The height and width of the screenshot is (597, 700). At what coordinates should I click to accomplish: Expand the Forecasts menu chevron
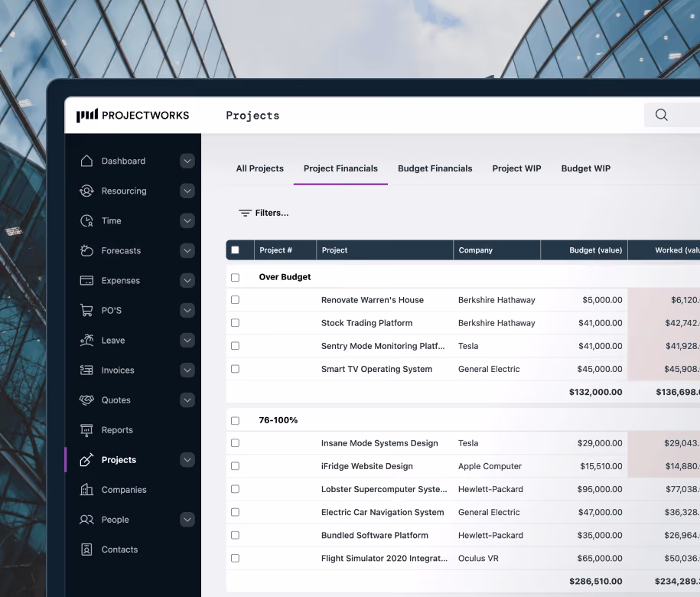187,250
